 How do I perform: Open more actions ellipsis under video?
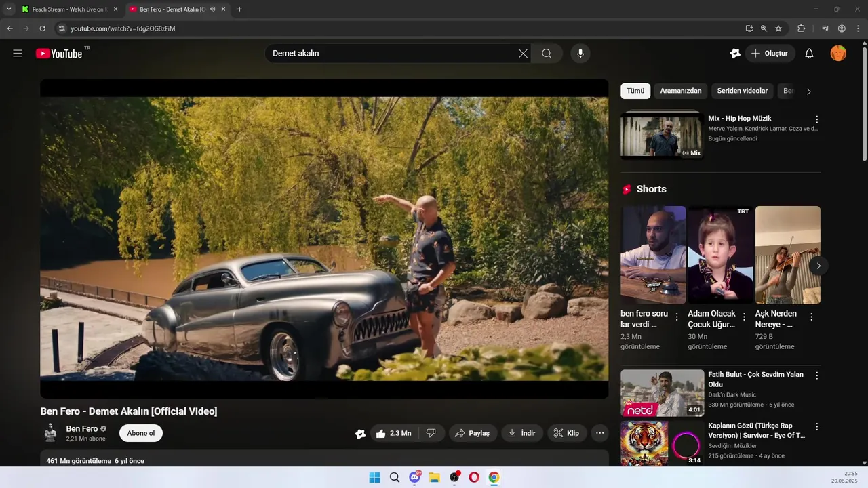599,433
